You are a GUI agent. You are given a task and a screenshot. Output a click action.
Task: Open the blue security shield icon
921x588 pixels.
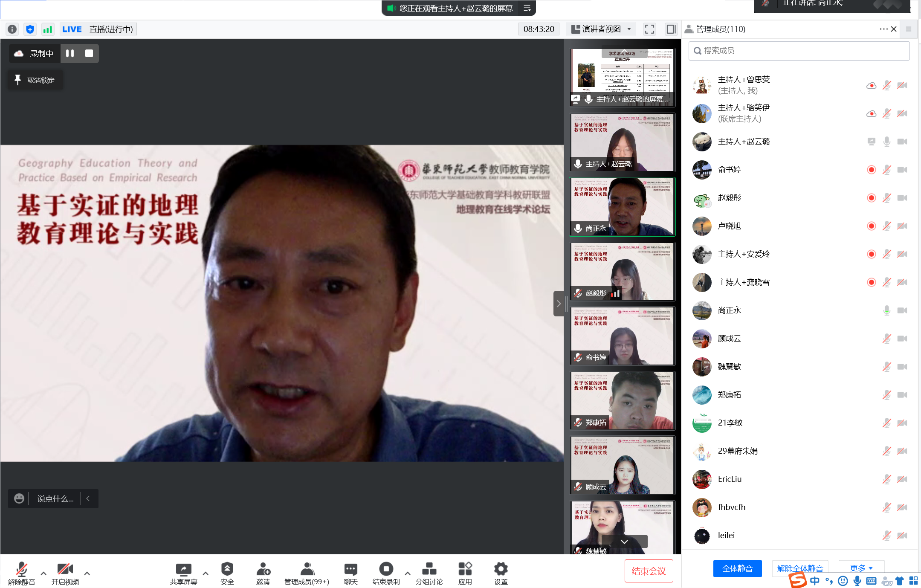pyautogui.click(x=30, y=29)
